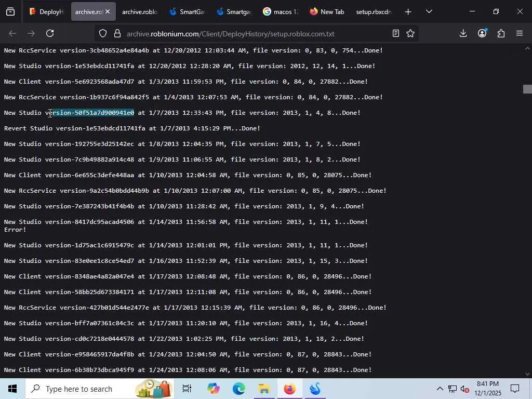Image resolution: width=532 pixels, height=399 pixels.
Task: Open network status tray icon
Action: (x=453, y=389)
